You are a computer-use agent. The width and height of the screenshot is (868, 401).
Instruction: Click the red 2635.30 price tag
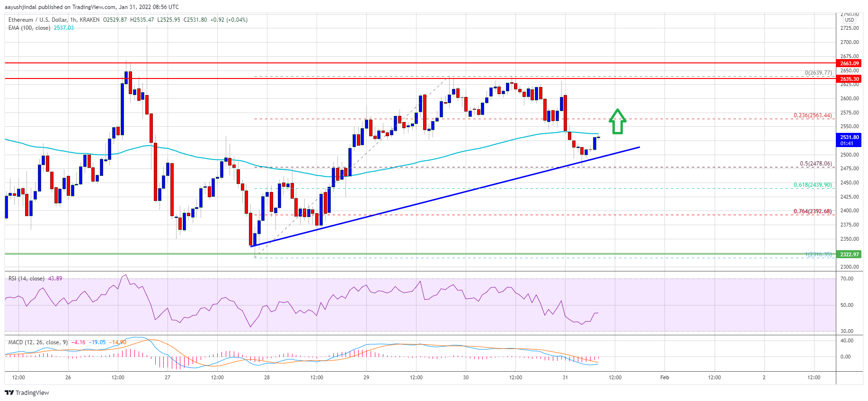click(849, 79)
